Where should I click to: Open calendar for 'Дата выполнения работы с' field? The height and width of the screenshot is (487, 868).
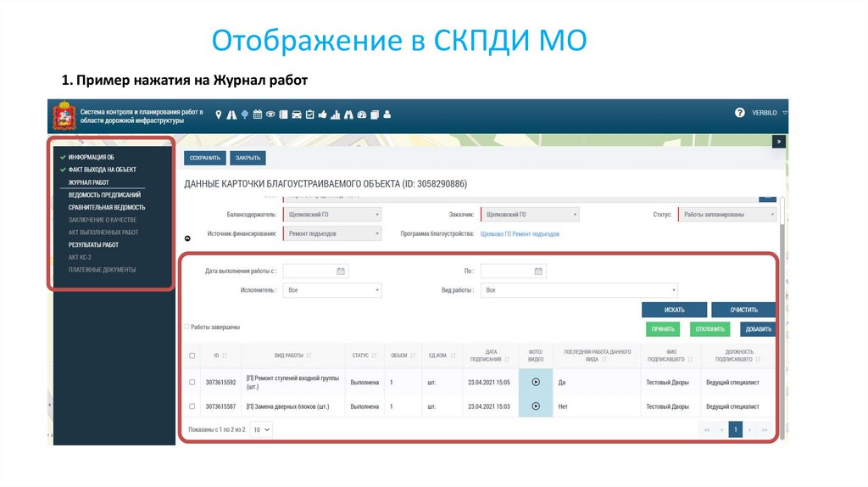(341, 271)
